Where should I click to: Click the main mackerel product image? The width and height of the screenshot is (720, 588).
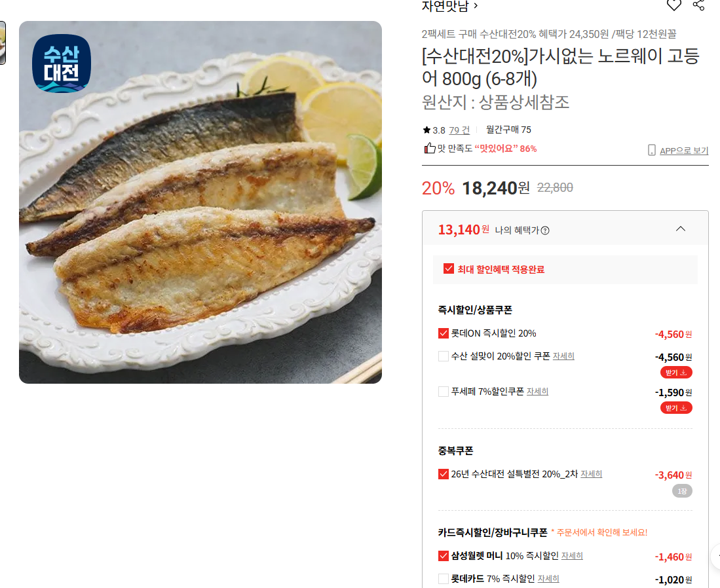tap(200, 202)
